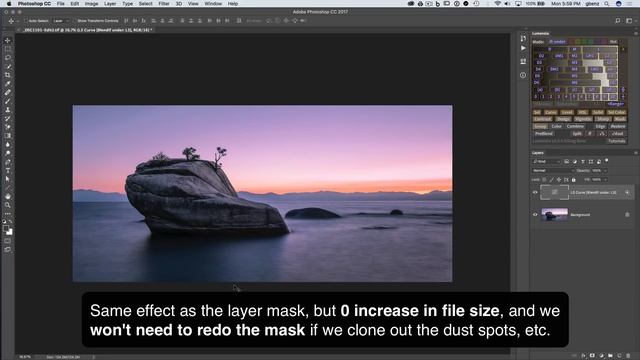This screenshot has width=640, height=360.
Task: Open the Image menu
Action: click(x=91, y=4)
